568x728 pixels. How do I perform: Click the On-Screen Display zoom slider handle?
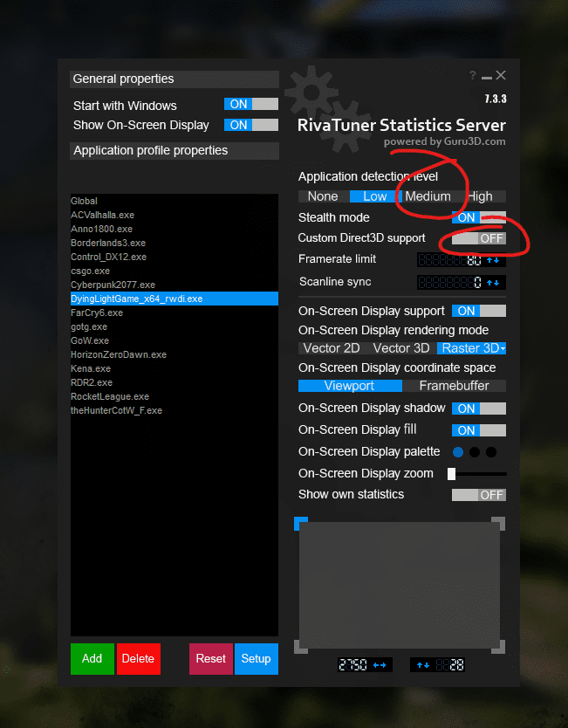pyautogui.click(x=452, y=474)
